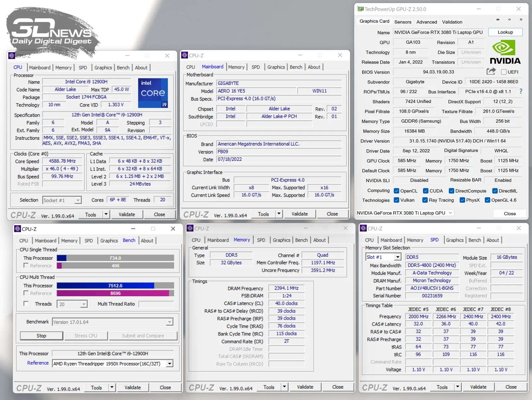Click the BIOS share export icon in GPU-Z

[491, 71]
